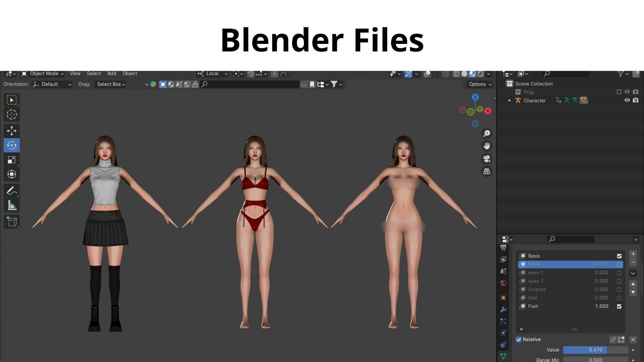
Task: Hide the Character collection with eye icon
Action: [x=627, y=100]
